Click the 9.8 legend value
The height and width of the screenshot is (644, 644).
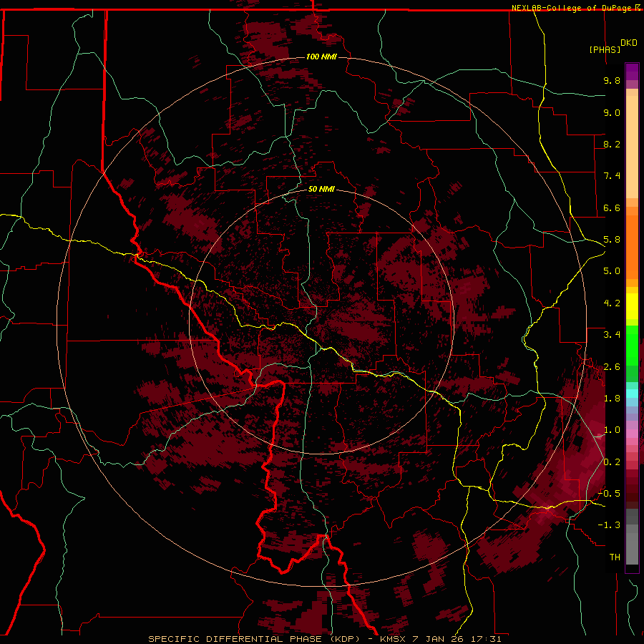click(612, 80)
